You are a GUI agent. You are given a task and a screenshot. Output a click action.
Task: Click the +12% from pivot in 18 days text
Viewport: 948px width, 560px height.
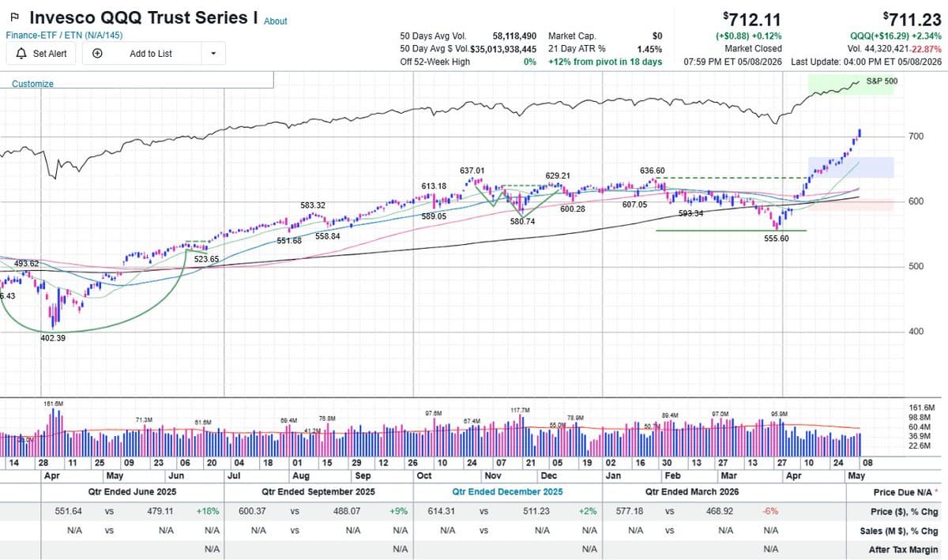point(605,62)
